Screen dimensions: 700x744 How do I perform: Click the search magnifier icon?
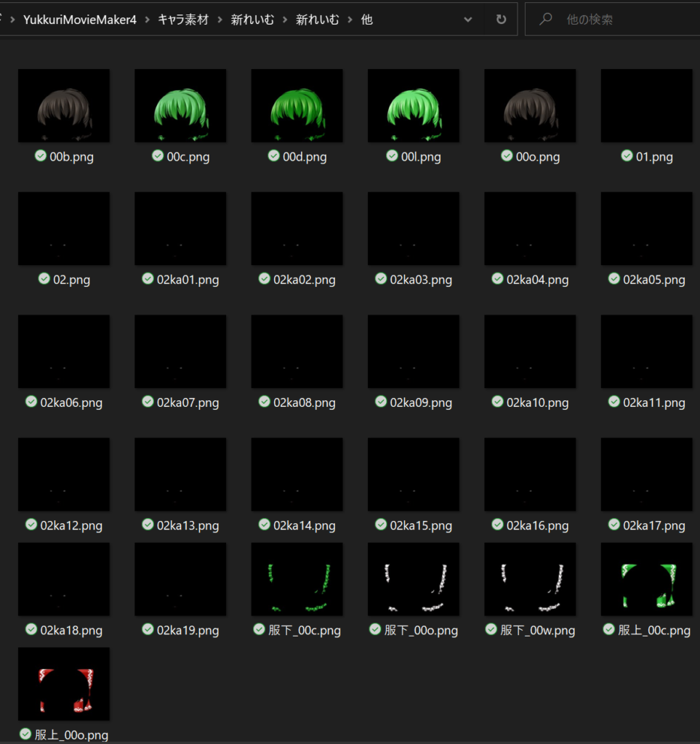coord(546,20)
